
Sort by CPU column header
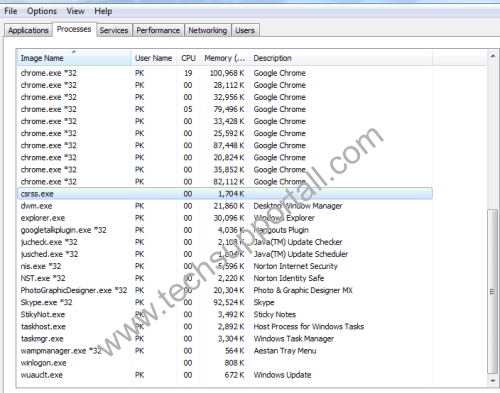(x=188, y=58)
